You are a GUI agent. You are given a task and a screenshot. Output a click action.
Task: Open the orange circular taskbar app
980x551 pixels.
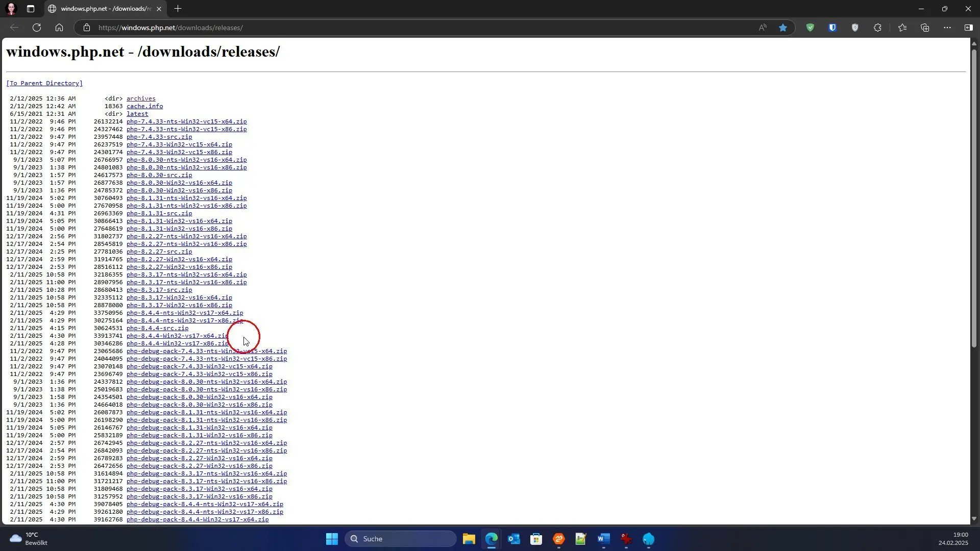(559, 539)
